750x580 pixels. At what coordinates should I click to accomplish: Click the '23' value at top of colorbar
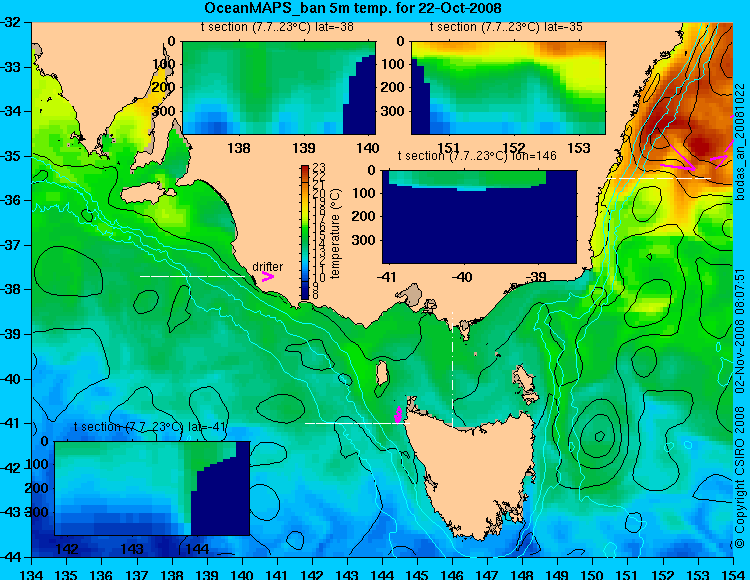pyautogui.click(x=319, y=168)
